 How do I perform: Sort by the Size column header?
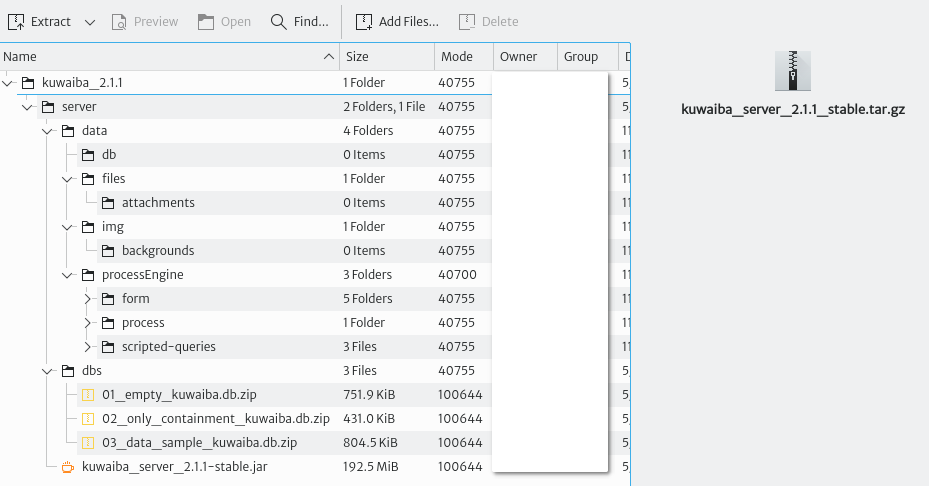pos(387,57)
